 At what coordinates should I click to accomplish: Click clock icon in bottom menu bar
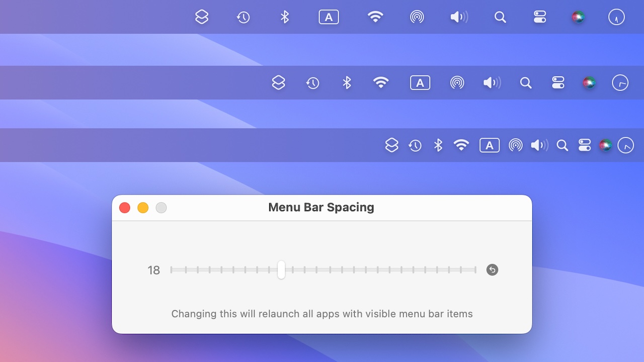pyautogui.click(x=626, y=145)
